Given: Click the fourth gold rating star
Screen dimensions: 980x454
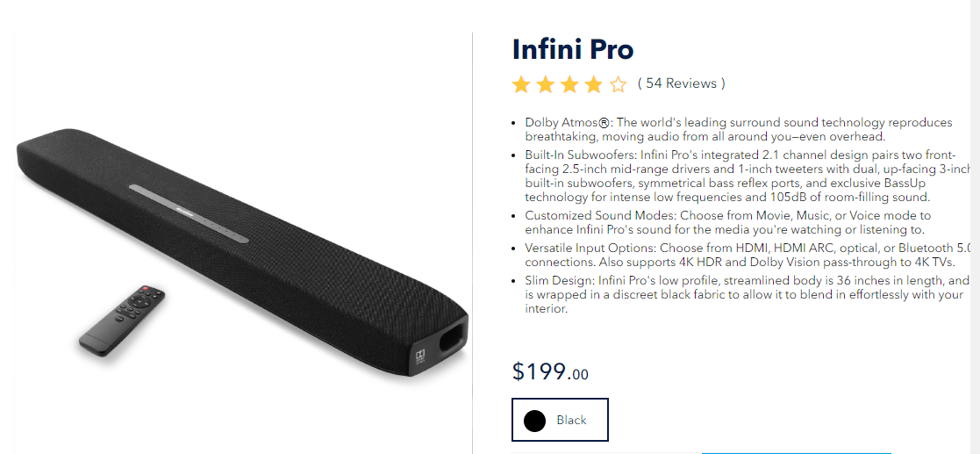Looking at the screenshot, I should 594,84.
